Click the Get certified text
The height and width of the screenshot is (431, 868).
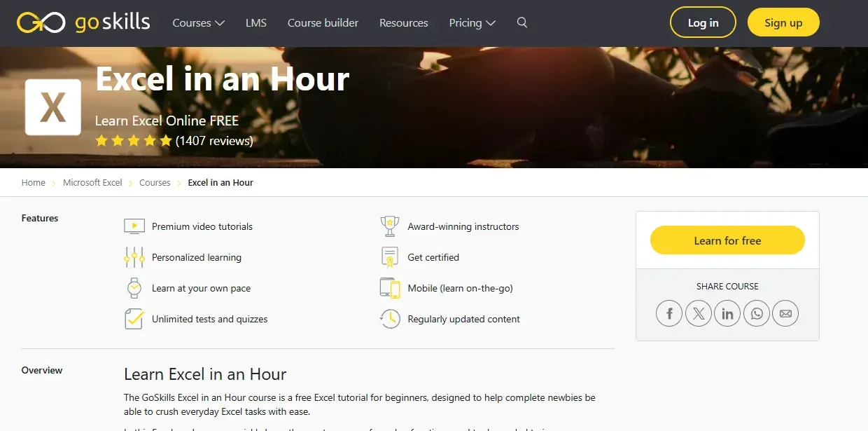click(x=433, y=257)
